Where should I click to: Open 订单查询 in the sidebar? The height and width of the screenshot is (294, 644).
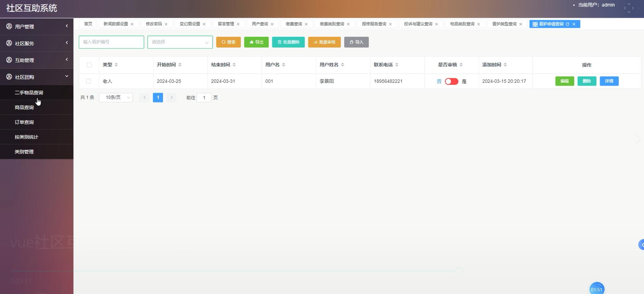point(37,122)
